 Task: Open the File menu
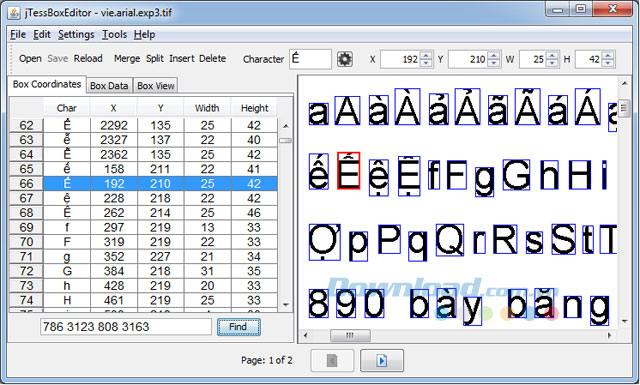click(x=18, y=35)
